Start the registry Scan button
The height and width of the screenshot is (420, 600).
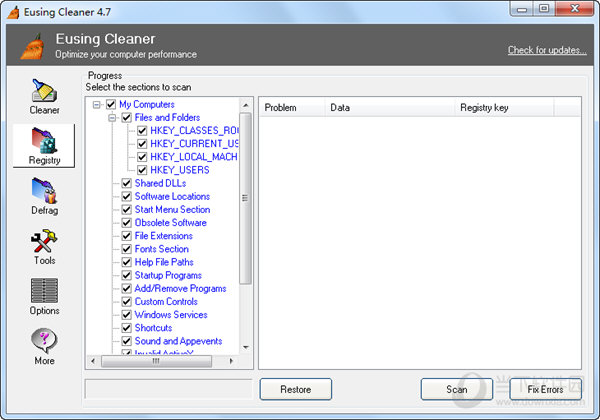[457, 389]
